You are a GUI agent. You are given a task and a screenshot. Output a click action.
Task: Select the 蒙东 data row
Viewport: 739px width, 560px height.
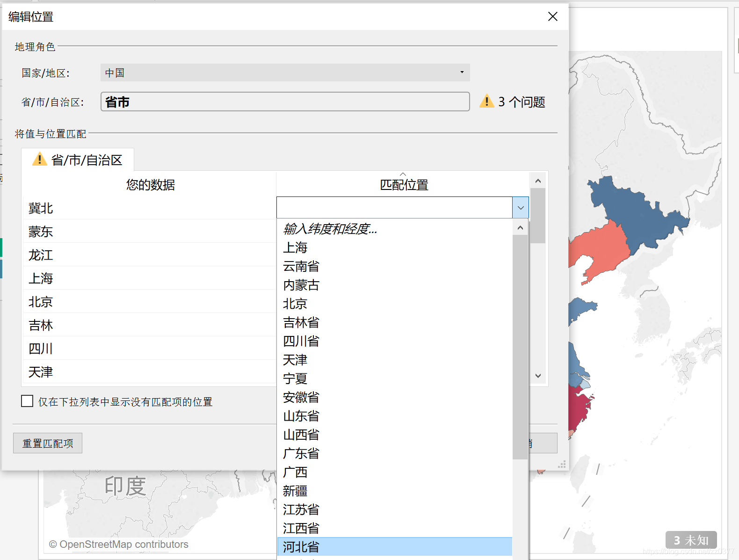pyautogui.click(x=150, y=232)
